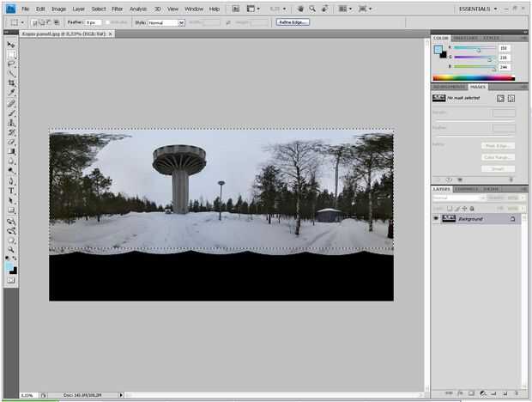Click the Refine Edge button
This screenshot has width=532, height=402.
tap(293, 22)
